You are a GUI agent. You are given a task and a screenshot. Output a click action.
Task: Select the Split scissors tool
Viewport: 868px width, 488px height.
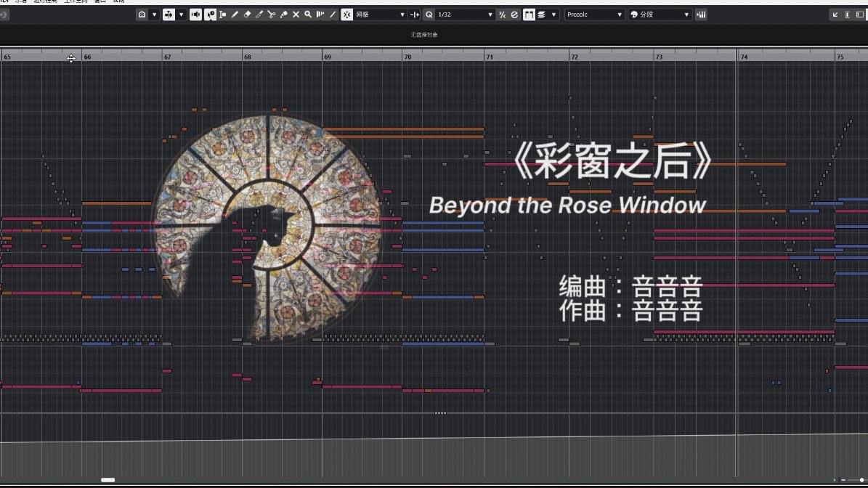click(271, 15)
